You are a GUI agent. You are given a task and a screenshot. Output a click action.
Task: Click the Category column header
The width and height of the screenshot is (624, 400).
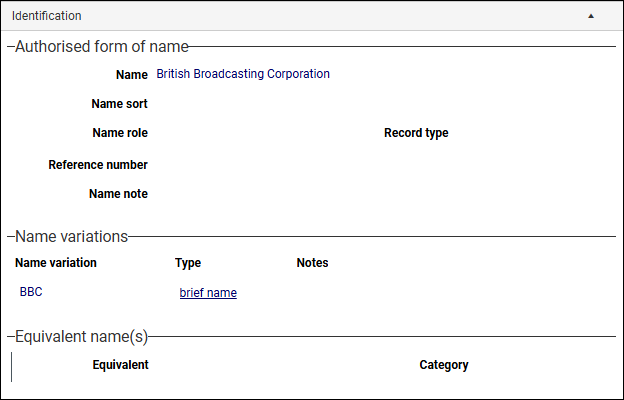(x=444, y=365)
